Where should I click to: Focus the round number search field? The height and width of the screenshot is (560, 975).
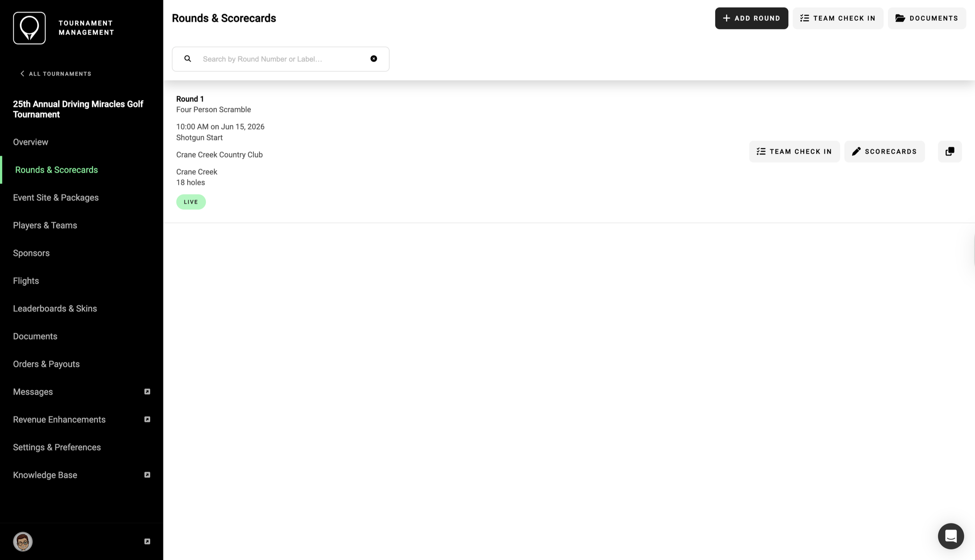point(281,59)
